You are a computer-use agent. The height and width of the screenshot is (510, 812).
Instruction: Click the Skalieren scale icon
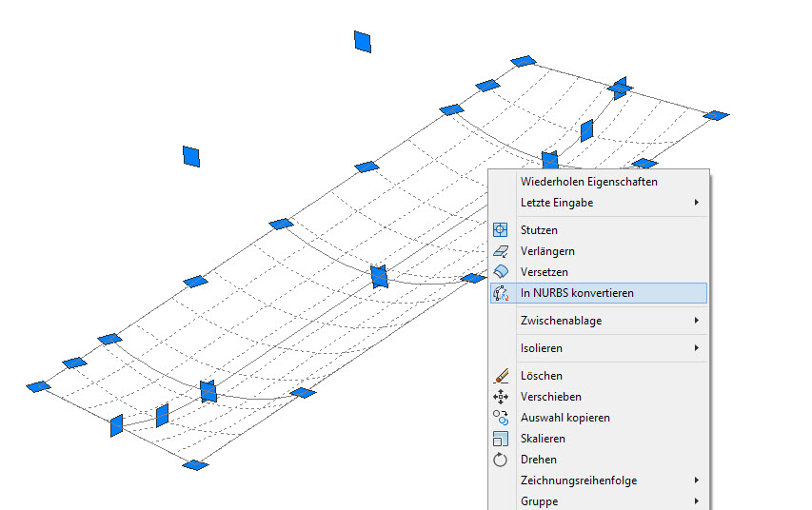(501, 439)
